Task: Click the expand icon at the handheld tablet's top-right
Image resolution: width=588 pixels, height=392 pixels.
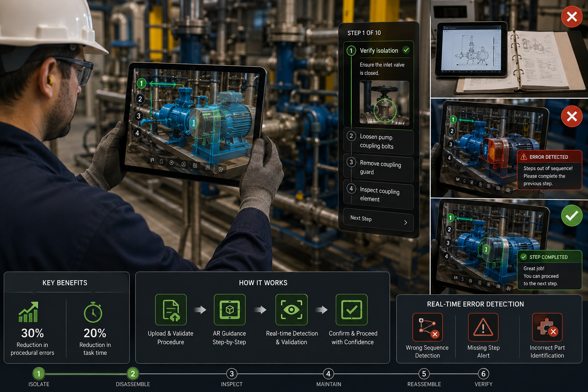Action: click(255, 78)
